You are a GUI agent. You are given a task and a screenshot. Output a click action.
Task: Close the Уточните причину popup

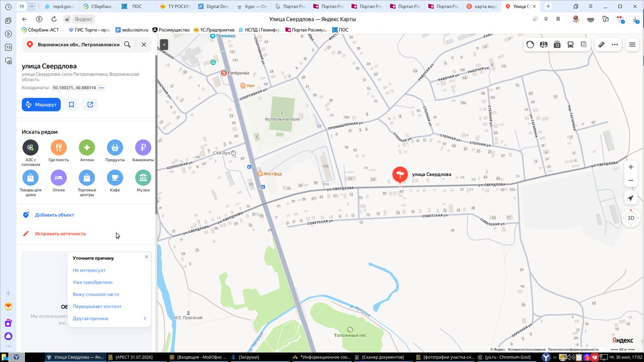(146, 257)
